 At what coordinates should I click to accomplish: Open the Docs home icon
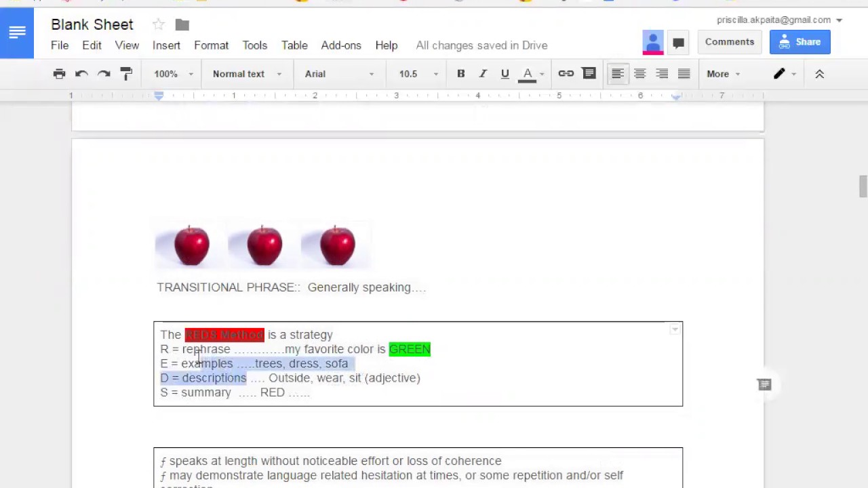point(17,33)
